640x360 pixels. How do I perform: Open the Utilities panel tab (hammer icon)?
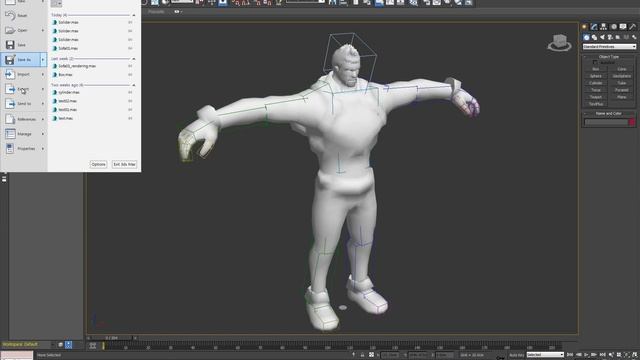[x=633, y=27]
